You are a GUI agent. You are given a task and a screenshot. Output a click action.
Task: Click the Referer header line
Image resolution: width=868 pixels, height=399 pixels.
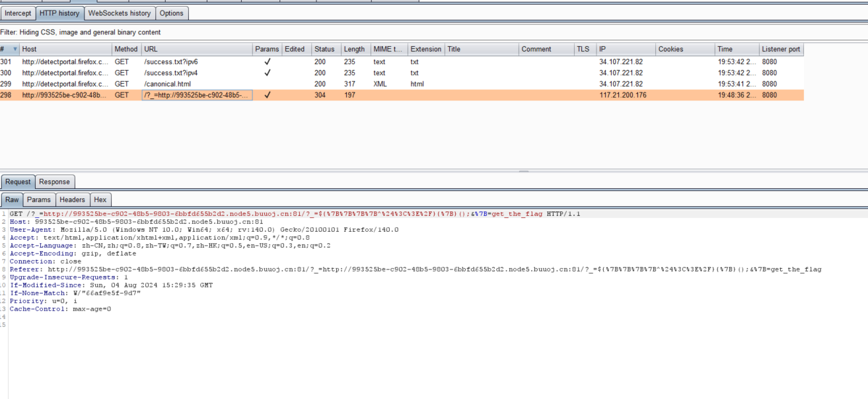[416, 270]
